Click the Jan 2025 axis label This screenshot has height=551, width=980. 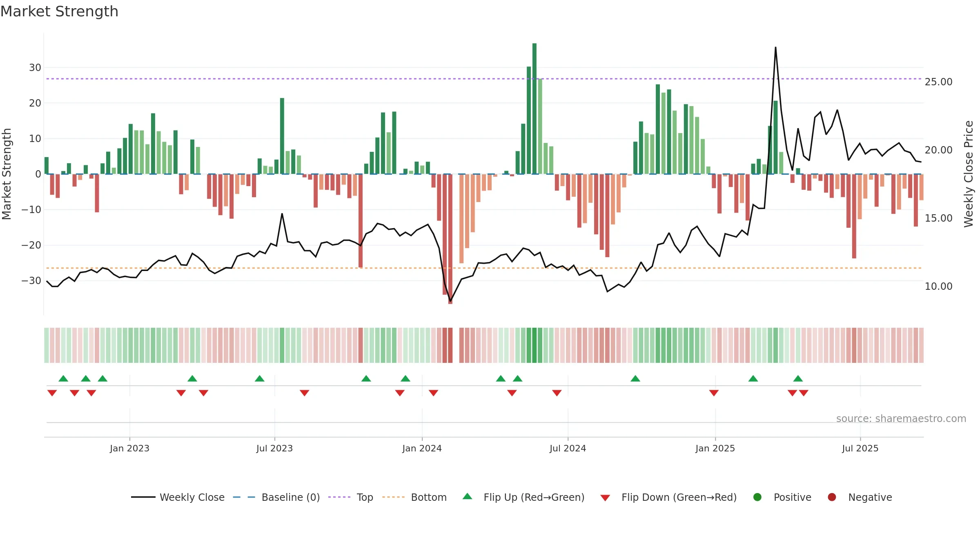(x=715, y=448)
